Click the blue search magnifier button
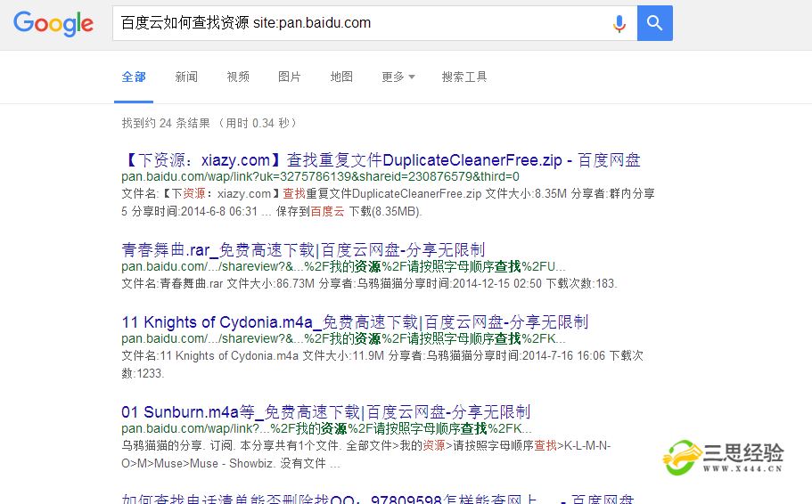Image resolution: width=812 pixels, height=504 pixels. pos(654,23)
